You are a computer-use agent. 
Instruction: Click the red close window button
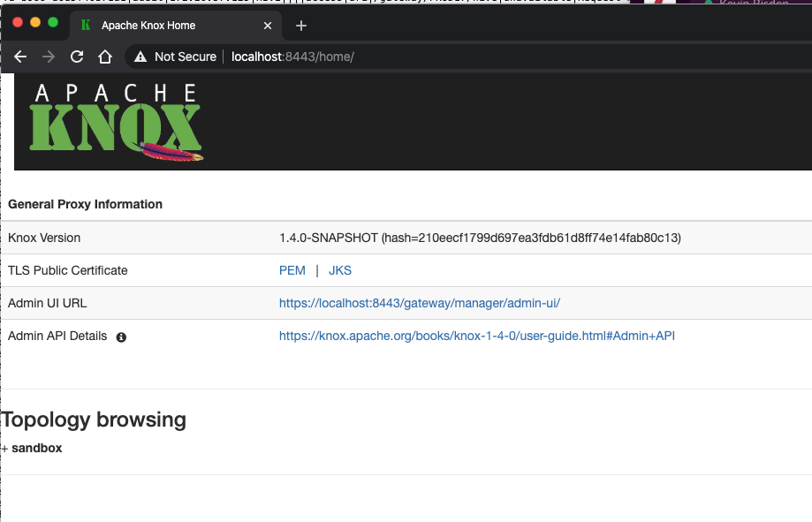[18, 22]
